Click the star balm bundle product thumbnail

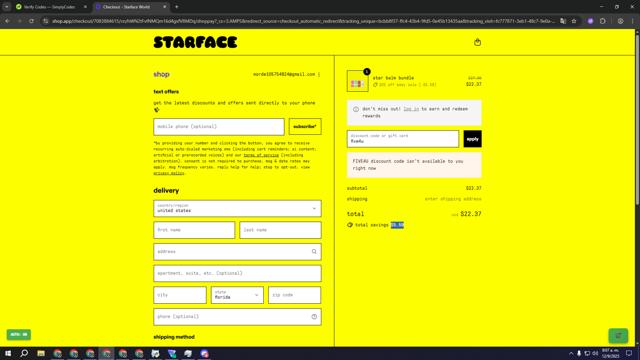coord(357,81)
